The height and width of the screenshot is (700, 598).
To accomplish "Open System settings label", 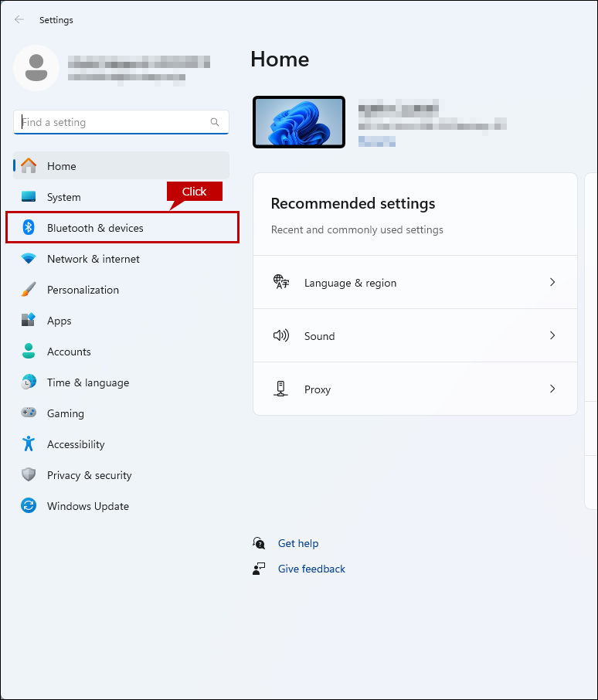I will point(64,197).
